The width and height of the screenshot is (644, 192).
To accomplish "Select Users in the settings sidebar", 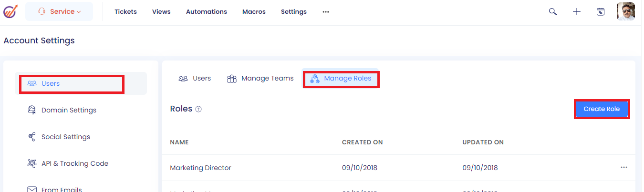I will [81, 83].
